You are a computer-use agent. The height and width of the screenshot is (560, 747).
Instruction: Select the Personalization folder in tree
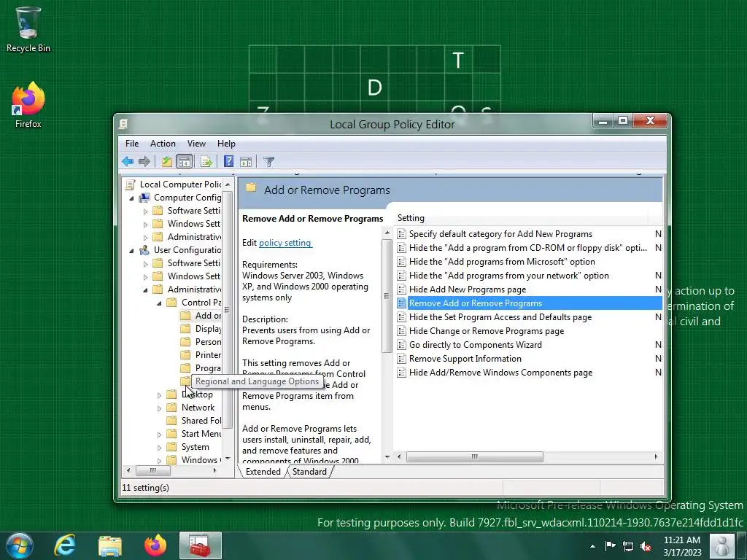click(208, 342)
